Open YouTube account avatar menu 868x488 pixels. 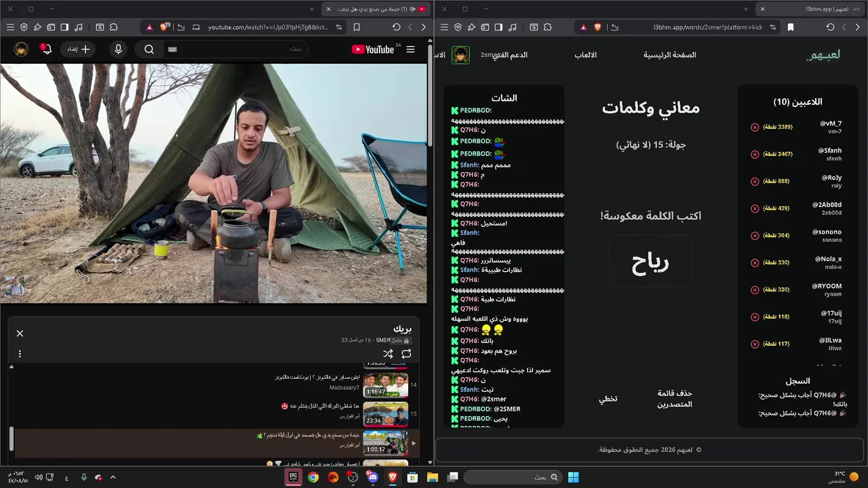pyautogui.click(x=22, y=49)
